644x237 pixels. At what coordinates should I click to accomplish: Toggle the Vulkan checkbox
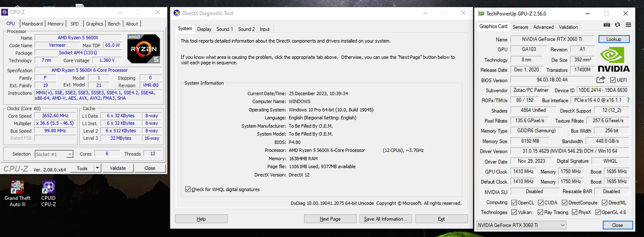click(x=514, y=212)
